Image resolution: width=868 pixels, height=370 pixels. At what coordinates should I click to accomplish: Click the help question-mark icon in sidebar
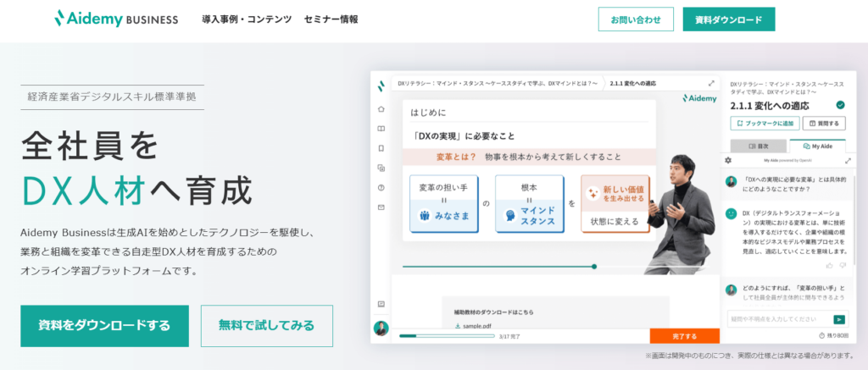381,187
